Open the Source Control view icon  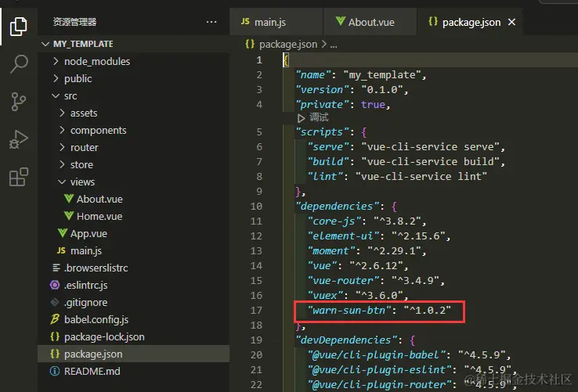tap(19, 101)
